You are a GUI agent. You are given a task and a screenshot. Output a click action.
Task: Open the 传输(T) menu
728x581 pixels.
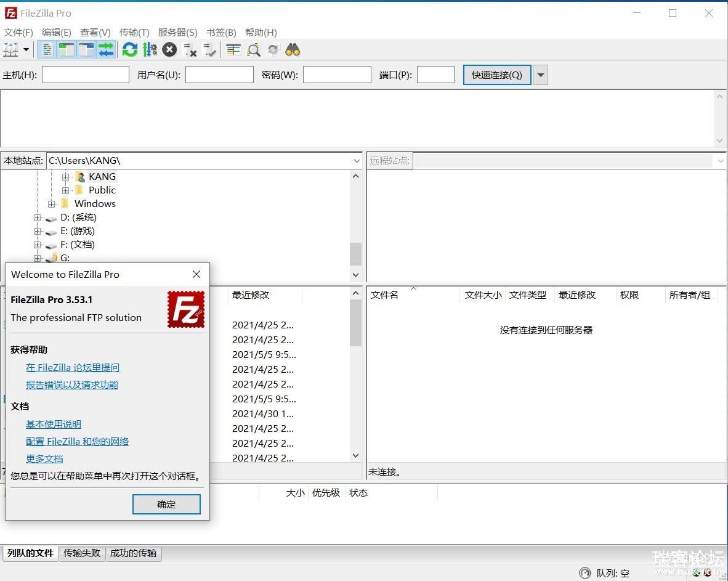134,33
